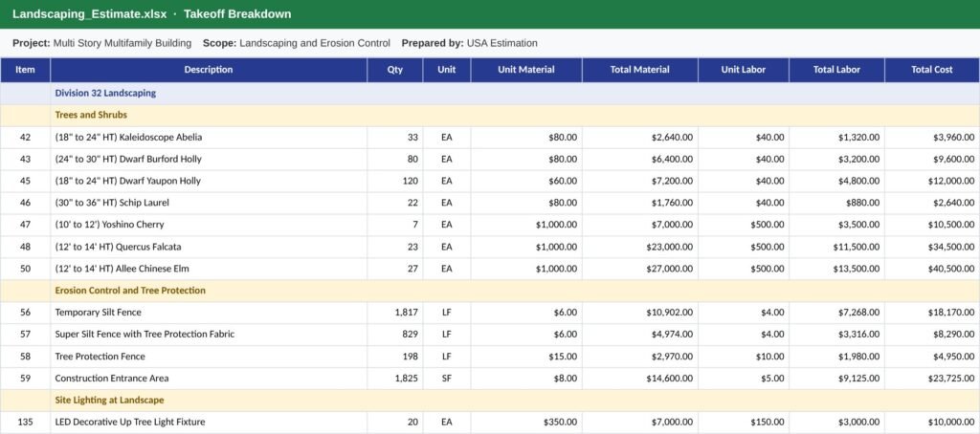
Task: Click total cost $23,725.00 cell
Action: tap(932, 378)
